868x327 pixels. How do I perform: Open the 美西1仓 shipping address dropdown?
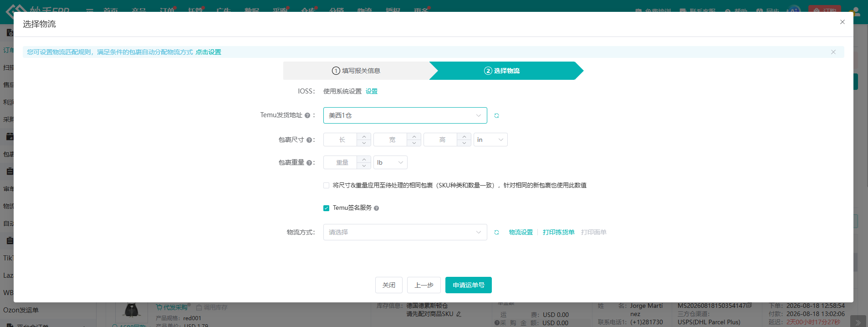[405, 115]
